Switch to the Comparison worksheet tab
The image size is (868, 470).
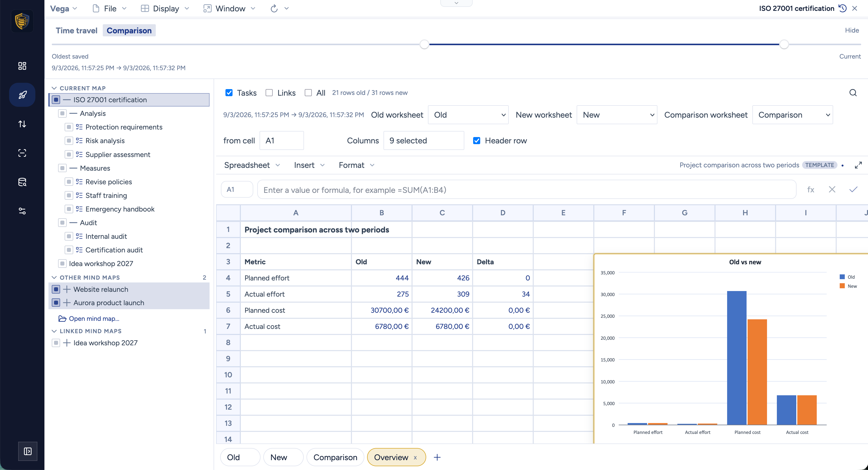pos(335,457)
